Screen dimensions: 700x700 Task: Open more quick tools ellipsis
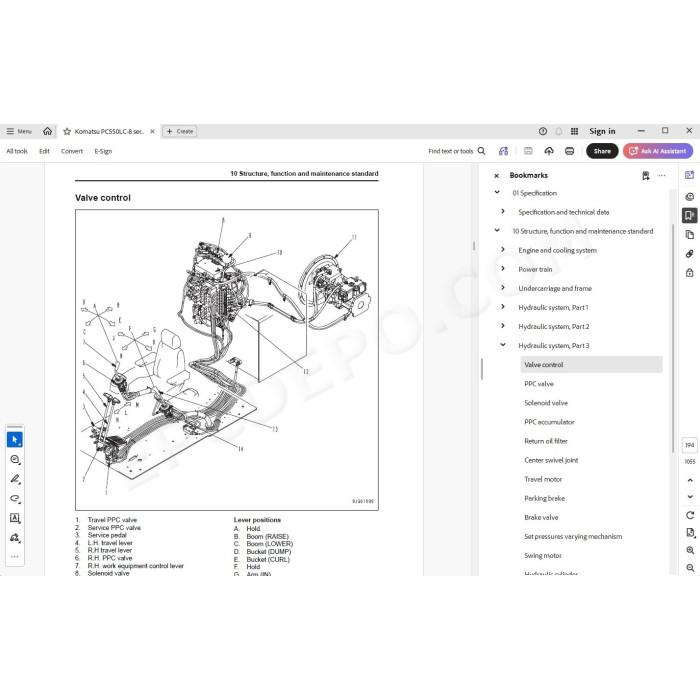pos(15,557)
